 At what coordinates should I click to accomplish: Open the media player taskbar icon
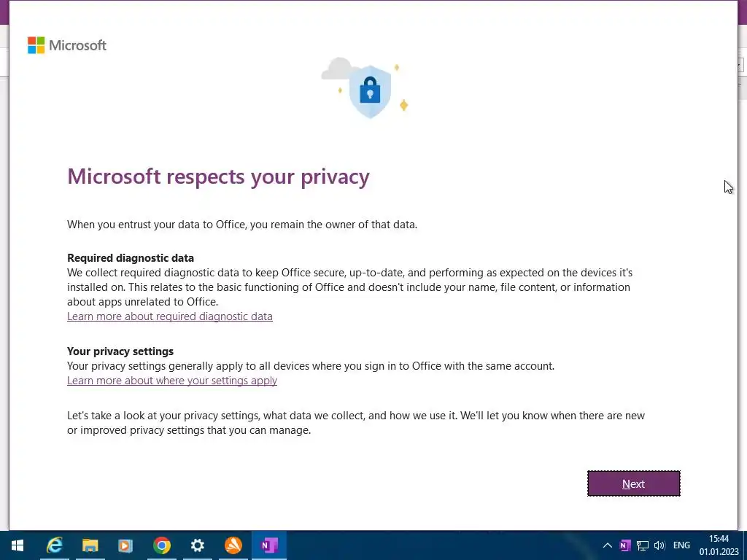(125, 545)
